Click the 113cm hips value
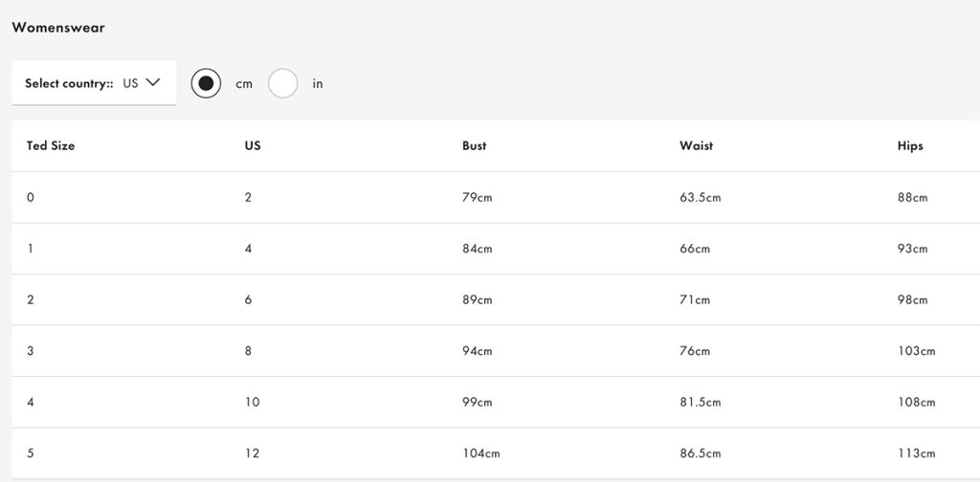This screenshot has height=482, width=980. point(916,453)
